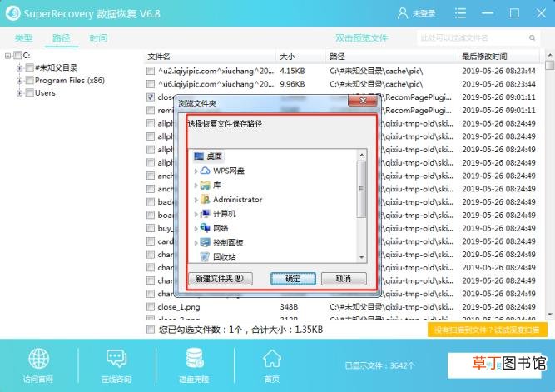This screenshot has height=392, width=555.
Task: Click the search magnifier icon
Action: 532,38
